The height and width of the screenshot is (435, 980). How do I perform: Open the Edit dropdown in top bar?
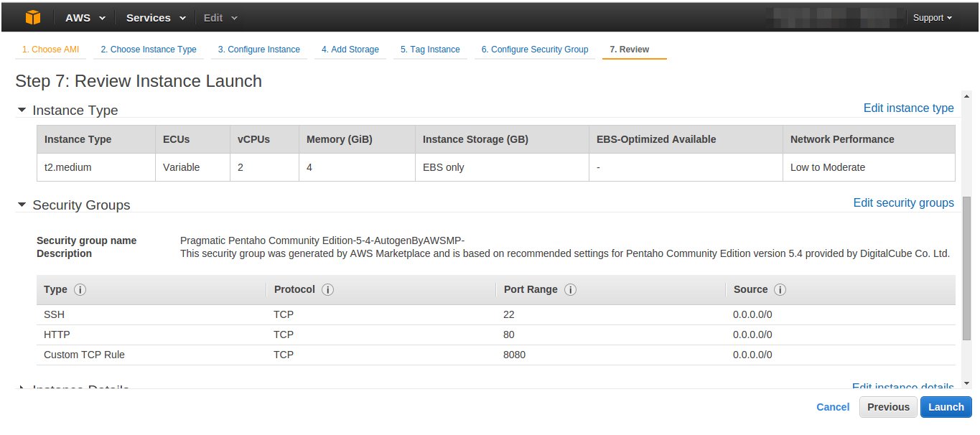click(x=220, y=18)
